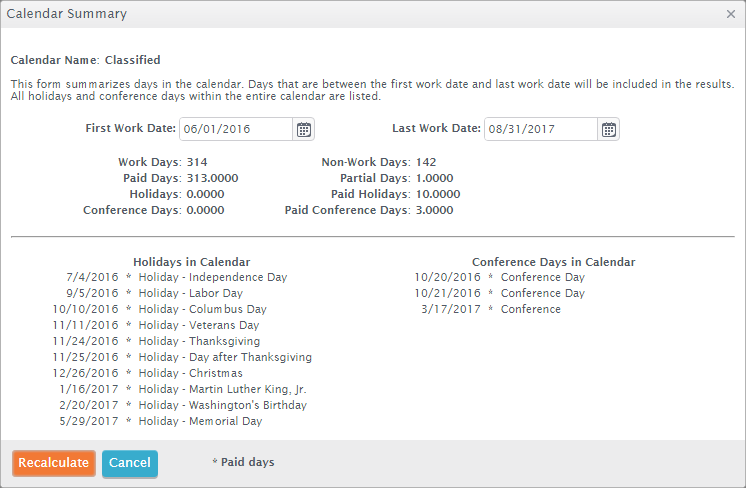Edit the First Work Date field
The width and height of the screenshot is (746, 488).
tap(236, 129)
